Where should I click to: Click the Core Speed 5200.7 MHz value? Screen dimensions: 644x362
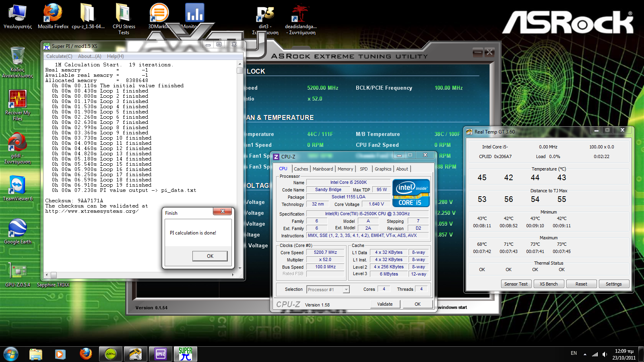click(x=325, y=253)
